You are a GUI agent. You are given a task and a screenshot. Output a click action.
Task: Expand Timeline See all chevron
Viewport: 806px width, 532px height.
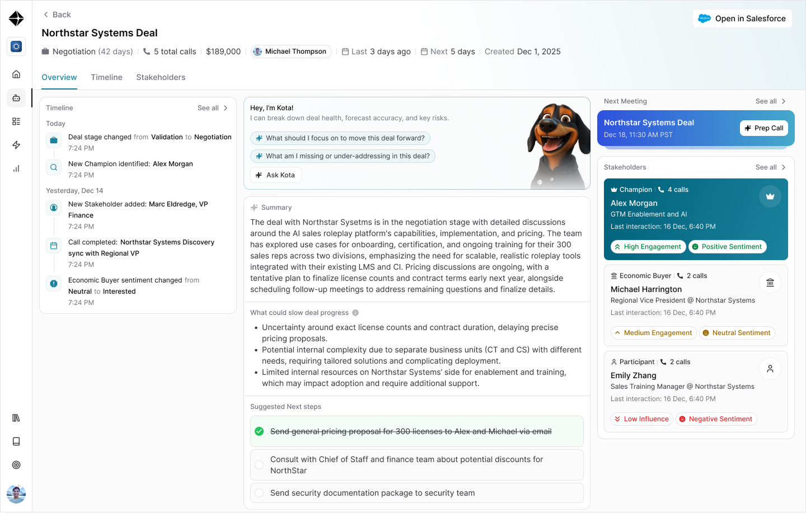226,108
